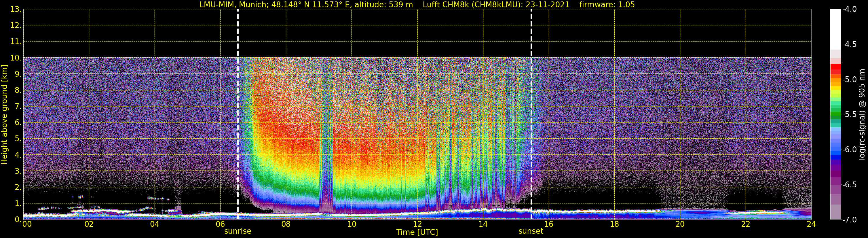Image resolution: width=868 pixels, height=238 pixels.
Task: Click the '9.' height tick label
Action: point(18,74)
